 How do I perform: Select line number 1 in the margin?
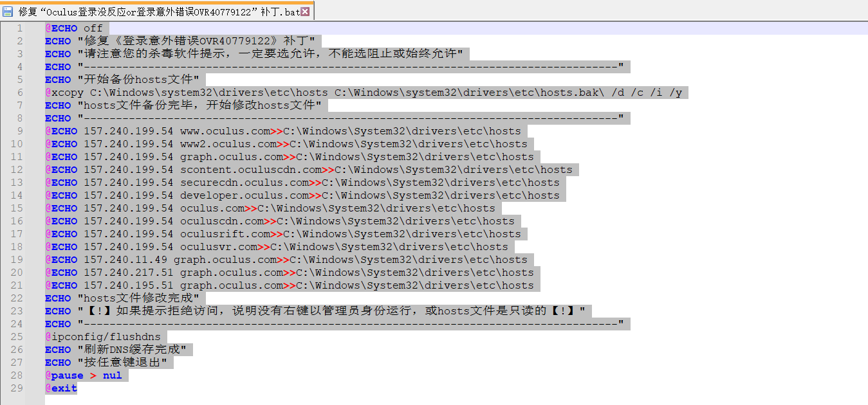pos(19,28)
